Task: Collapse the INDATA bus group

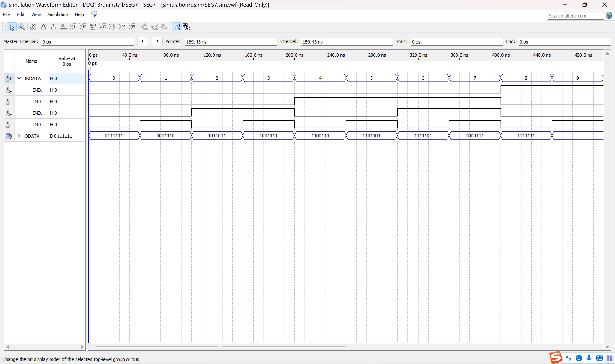Action: pyautogui.click(x=19, y=78)
